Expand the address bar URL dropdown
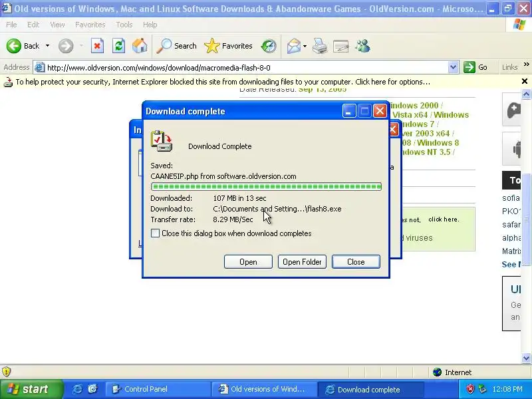This screenshot has width=532, height=399. [453, 67]
